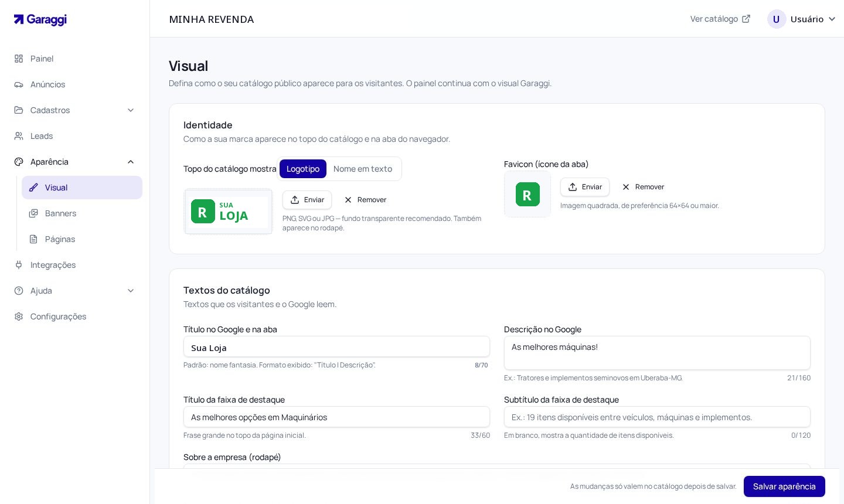Collapse the Aparência section chevron
This screenshot has height=504, width=844.
(131, 162)
